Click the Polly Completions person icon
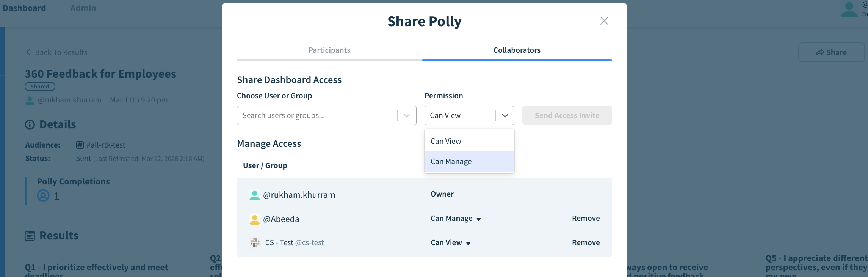 tap(43, 196)
